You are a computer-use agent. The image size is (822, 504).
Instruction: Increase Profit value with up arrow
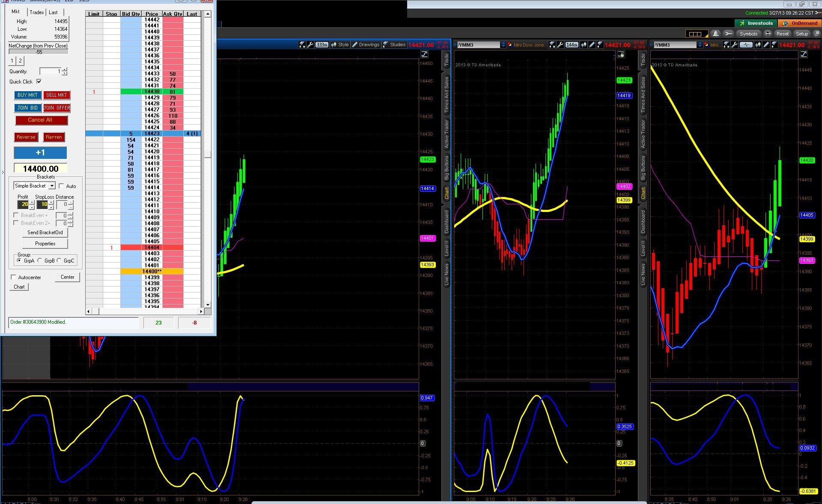(32, 202)
